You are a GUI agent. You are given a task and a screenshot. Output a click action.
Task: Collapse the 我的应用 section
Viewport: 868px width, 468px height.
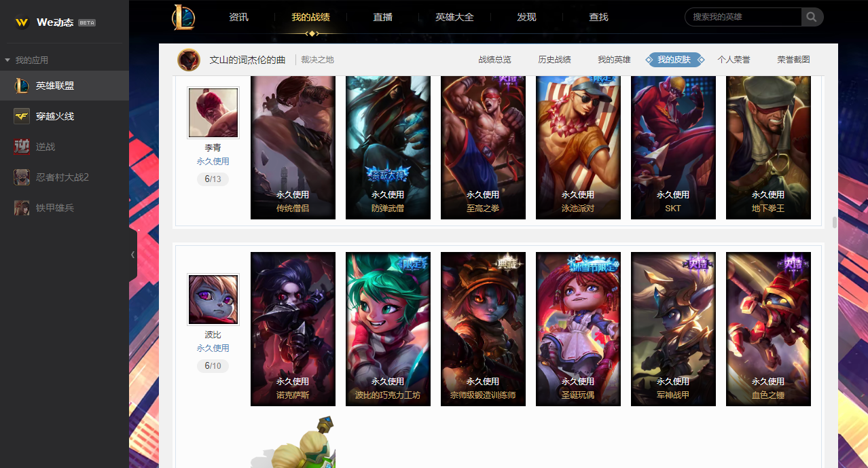tap(7, 60)
